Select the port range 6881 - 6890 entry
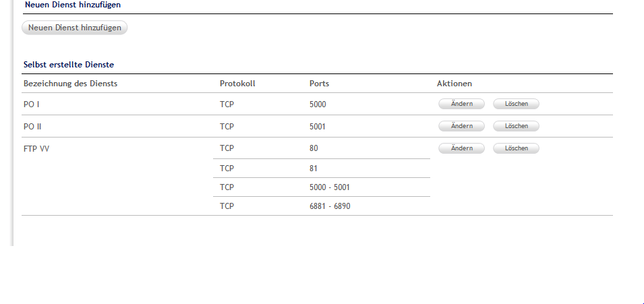 tap(329, 206)
